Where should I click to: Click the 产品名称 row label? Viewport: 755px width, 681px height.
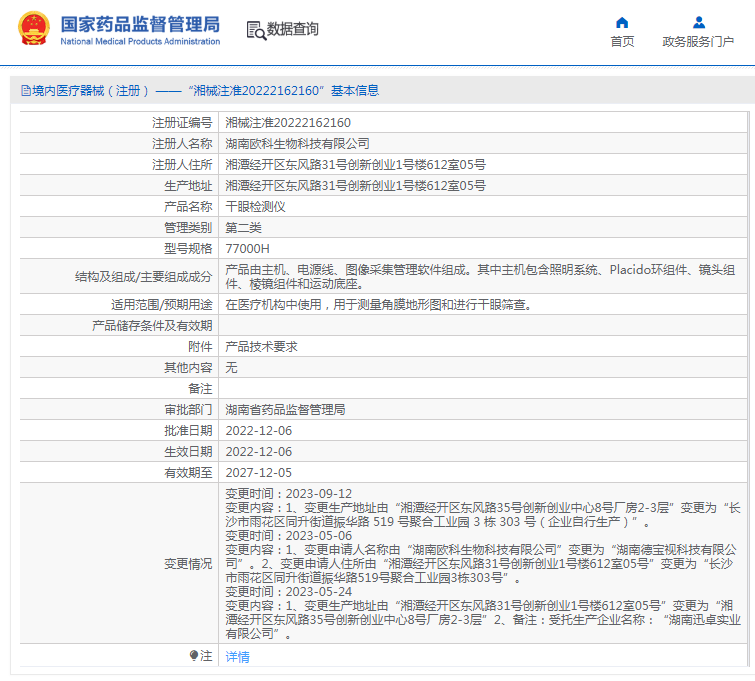coord(188,207)
